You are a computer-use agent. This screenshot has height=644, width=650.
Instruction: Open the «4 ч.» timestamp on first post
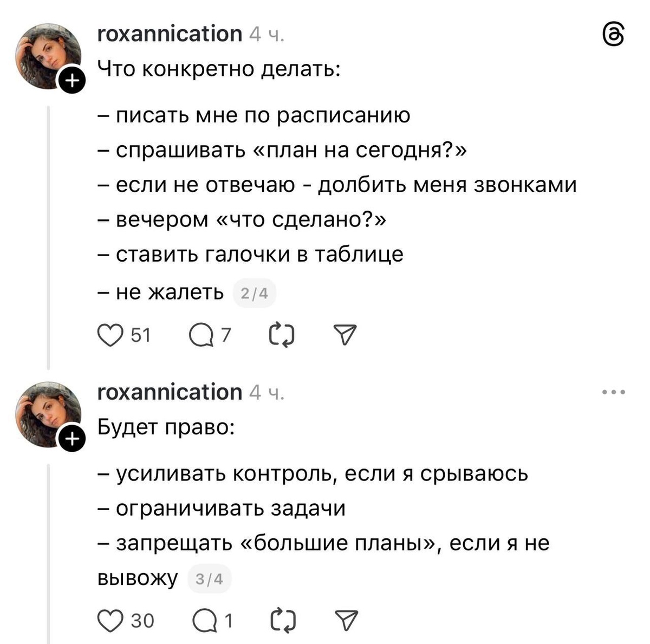(x=267, y=34)
